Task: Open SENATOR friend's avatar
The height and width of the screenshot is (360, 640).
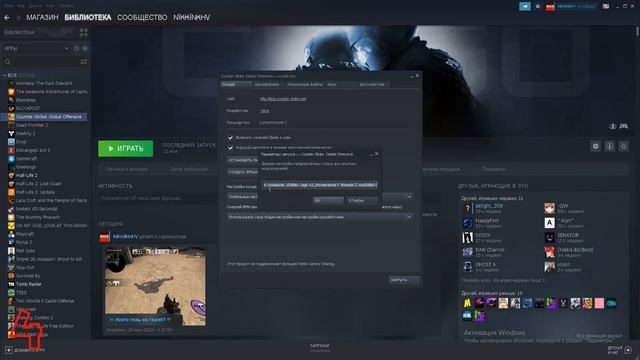Action: pyautogui.click(x=549, y=237)
